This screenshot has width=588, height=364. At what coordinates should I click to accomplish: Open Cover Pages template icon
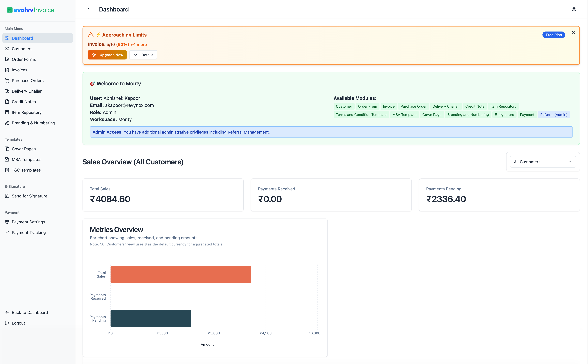point(7,149)
